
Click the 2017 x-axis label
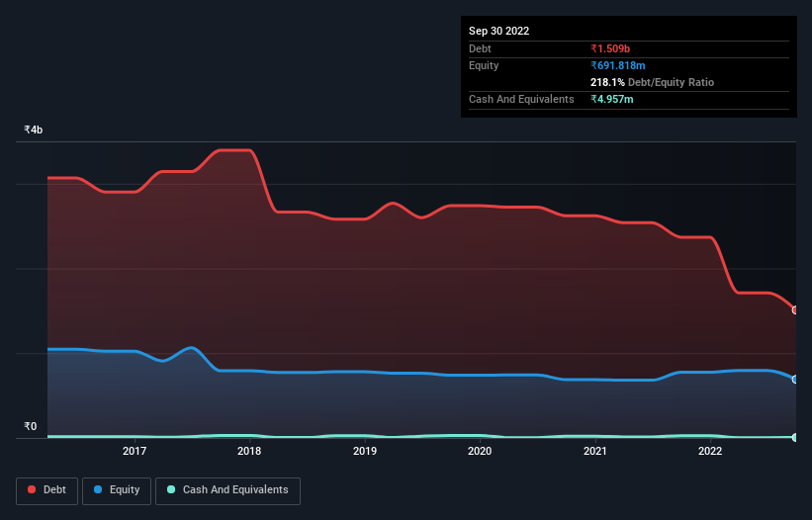coord(135,451)
